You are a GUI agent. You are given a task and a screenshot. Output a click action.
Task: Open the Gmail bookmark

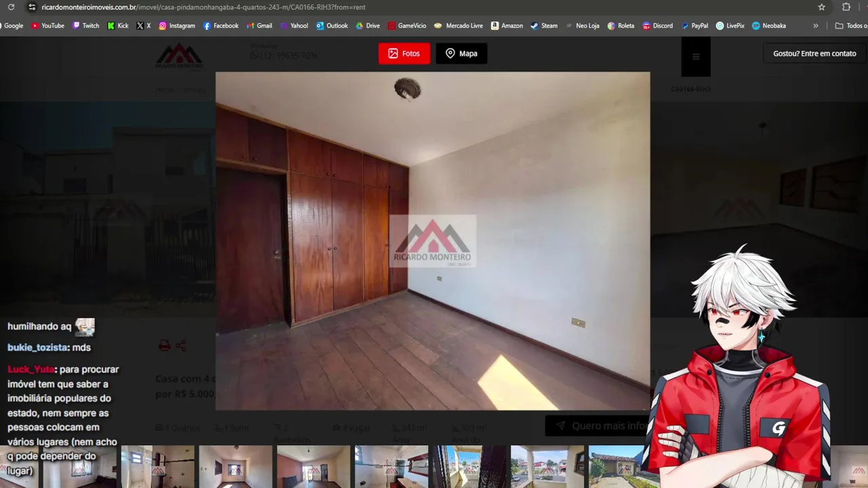coord(259,26)
